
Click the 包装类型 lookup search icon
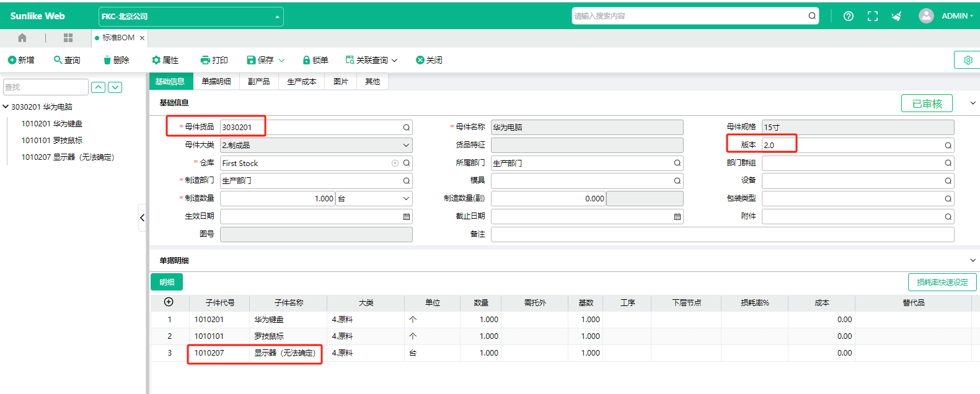(x=948, y=199)
